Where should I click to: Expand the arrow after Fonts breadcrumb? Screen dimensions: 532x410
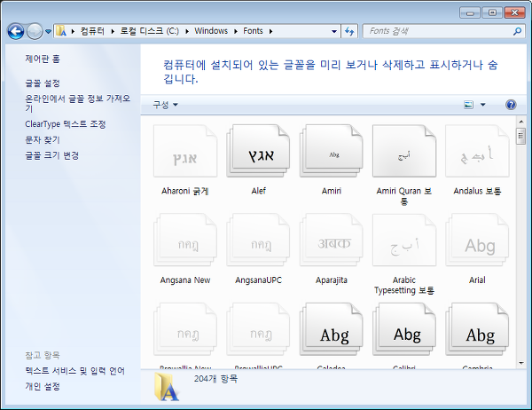coord(270,31)
